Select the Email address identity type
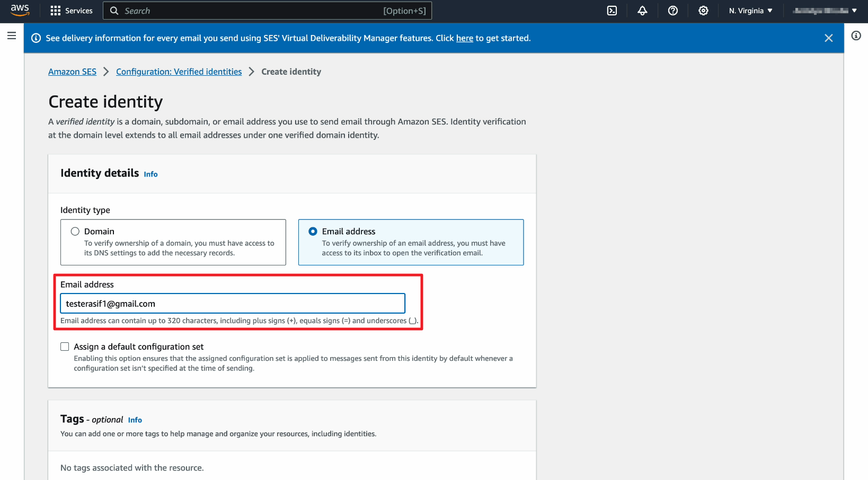The image size is (868, 480). [313, 232]
